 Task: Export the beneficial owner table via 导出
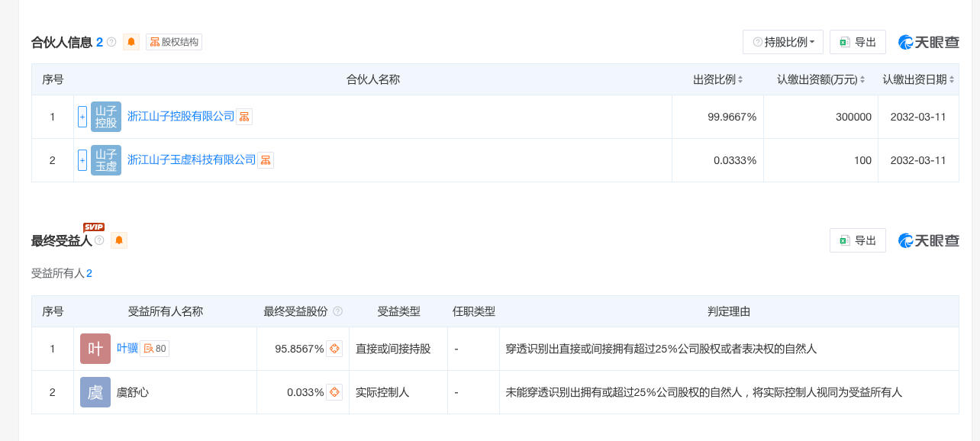(x=858, y=240)
